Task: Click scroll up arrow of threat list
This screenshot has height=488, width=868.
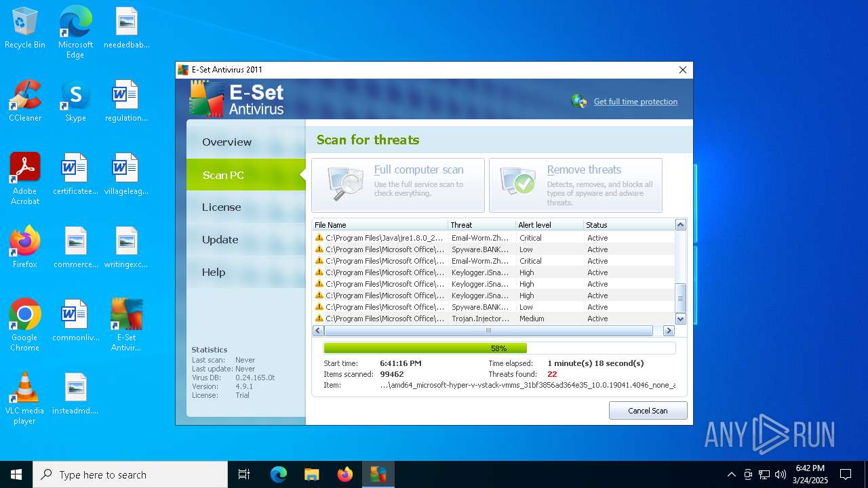Action: point(681,225)
